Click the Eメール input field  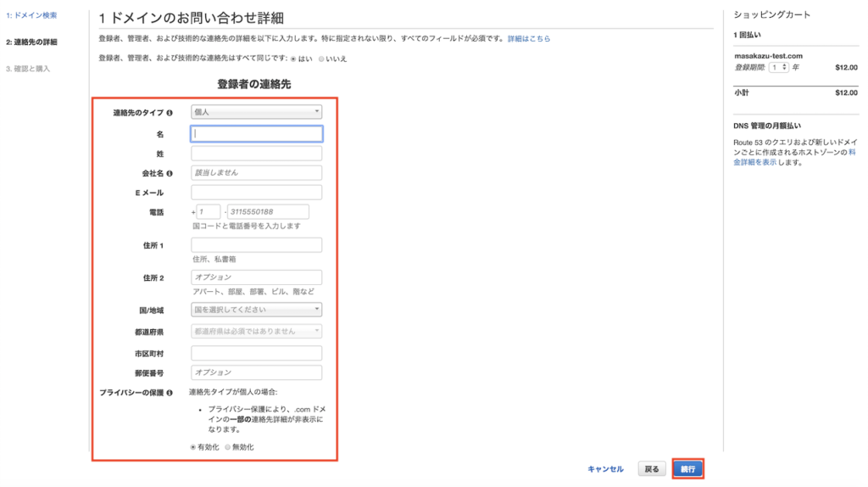pos(256,193)
